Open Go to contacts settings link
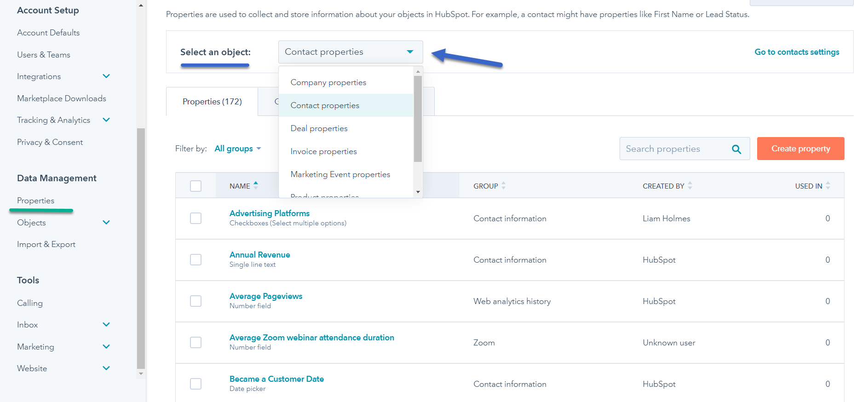 [x=797, y=52]
